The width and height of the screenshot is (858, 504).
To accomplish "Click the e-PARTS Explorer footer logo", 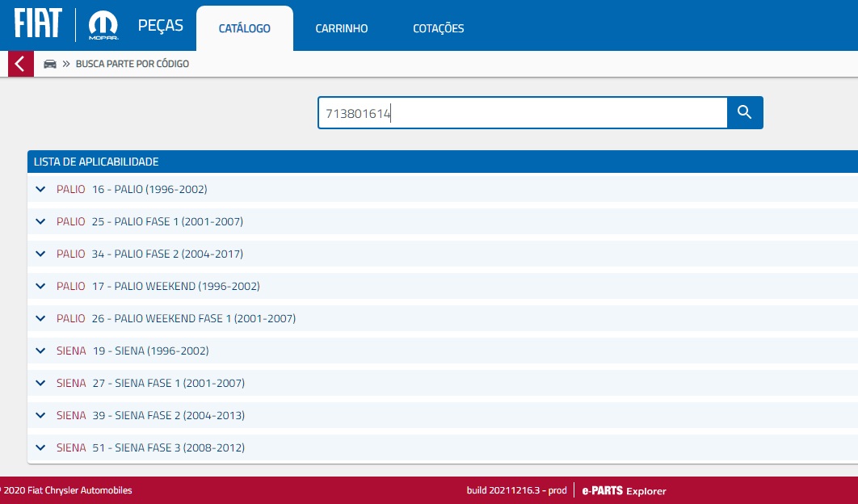I will tap(624, 491).
